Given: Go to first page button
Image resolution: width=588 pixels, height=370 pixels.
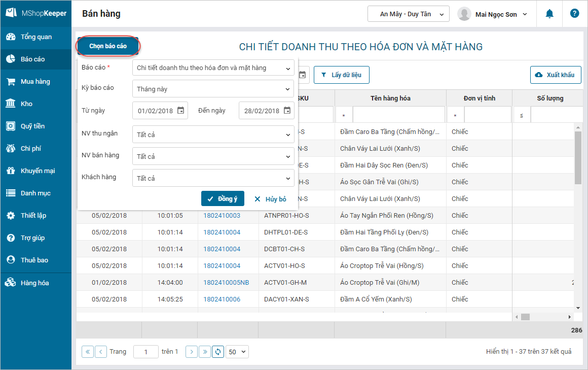Looking at the screenshot, I should [x=87, y=352].
